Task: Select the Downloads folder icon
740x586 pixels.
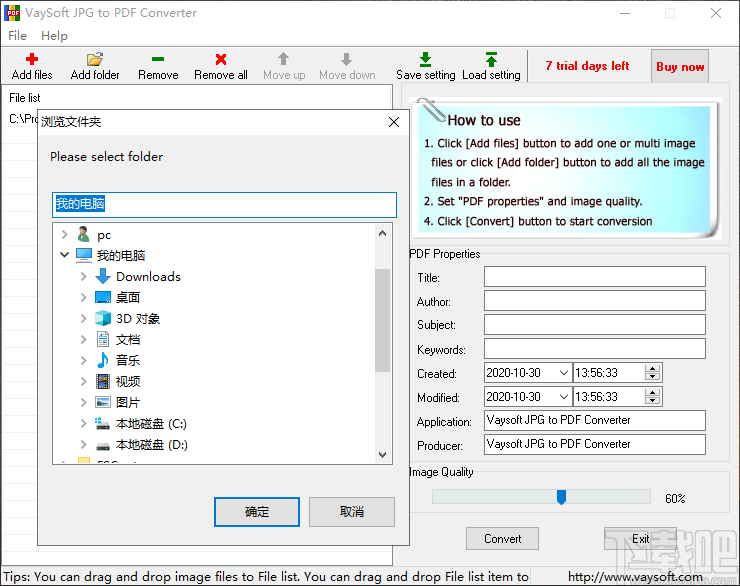Action: 103,276
